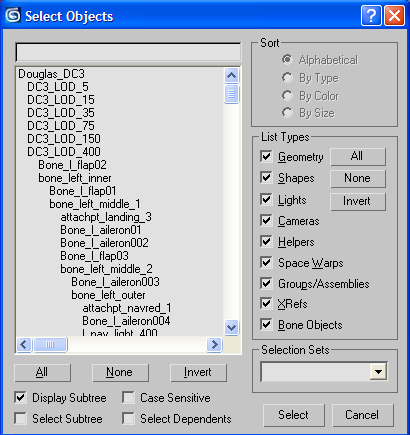Uncheck the Helpers list type
This screenshot has height=435, width=410.
tap(266, 241)
